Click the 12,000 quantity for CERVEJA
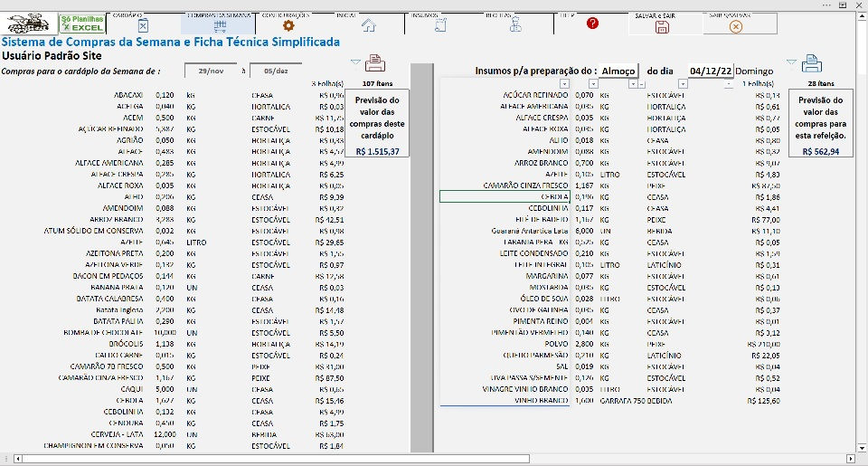This screenshot has height=466, width=868. click(165, 434)
